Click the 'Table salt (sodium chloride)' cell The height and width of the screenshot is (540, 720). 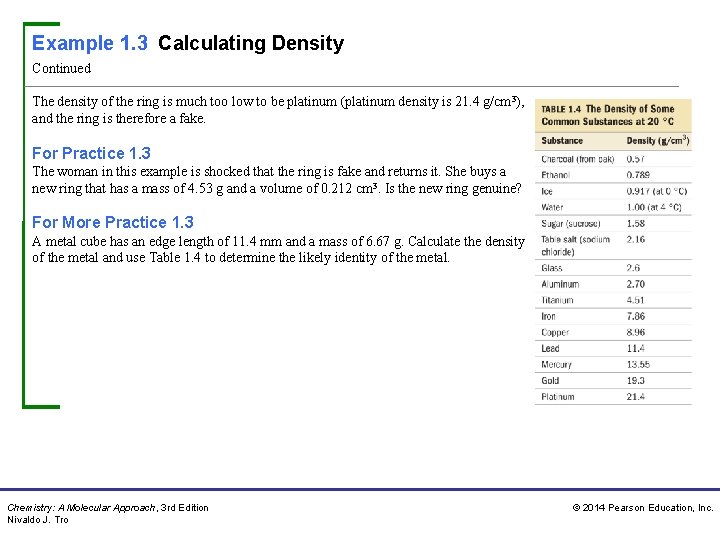coord(576,246)
